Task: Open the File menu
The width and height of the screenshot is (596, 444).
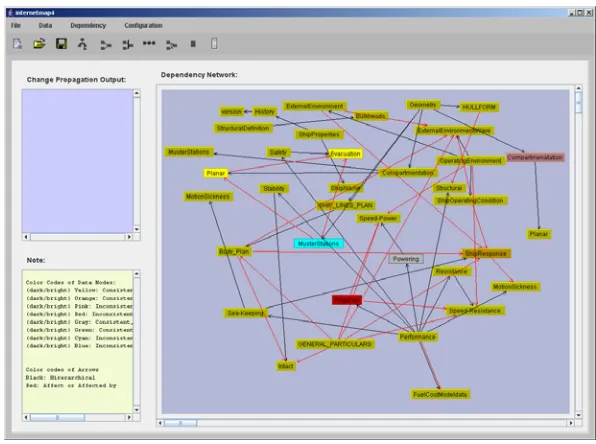Action: tap(16, 25)
